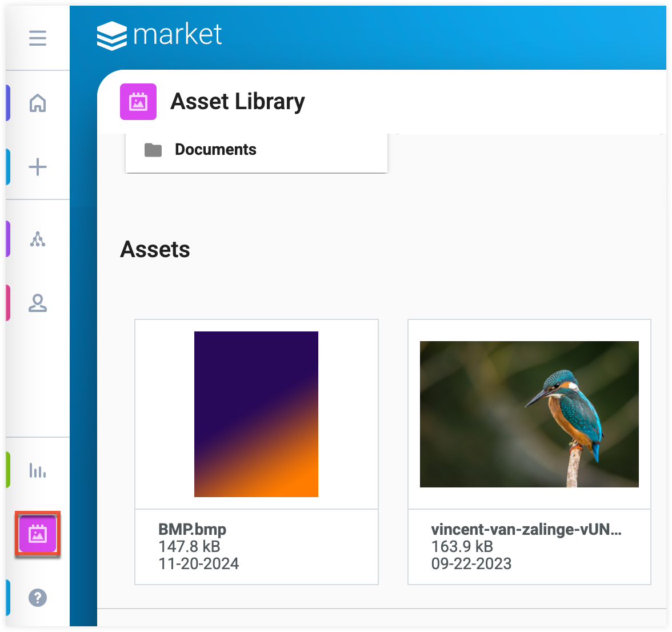Open the Documents folder by its label
The image size is (672, 632).
point(215,150)
